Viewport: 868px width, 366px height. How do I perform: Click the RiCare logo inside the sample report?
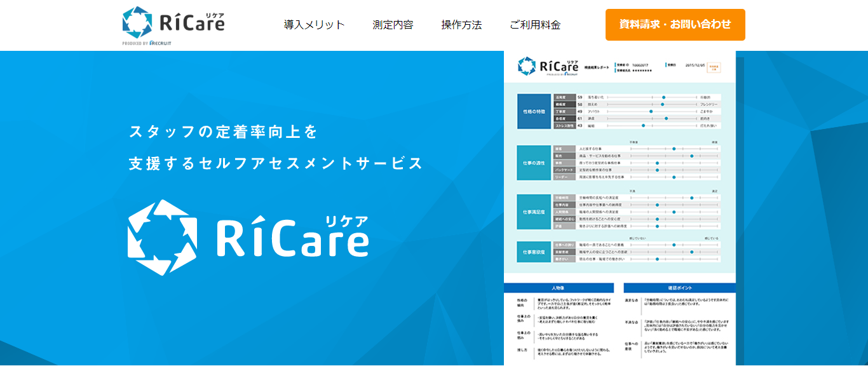pos(548,65)
